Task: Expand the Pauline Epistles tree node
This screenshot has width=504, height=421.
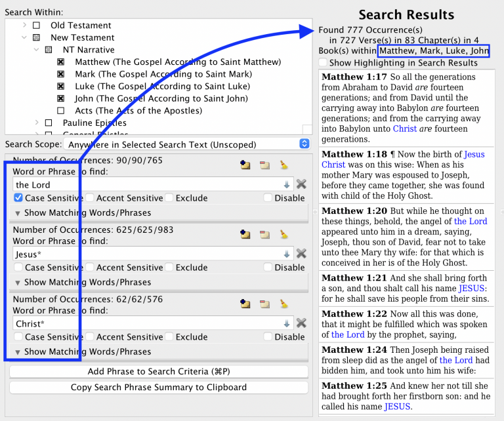Action: pyautogui.click(x=37, y=123)
